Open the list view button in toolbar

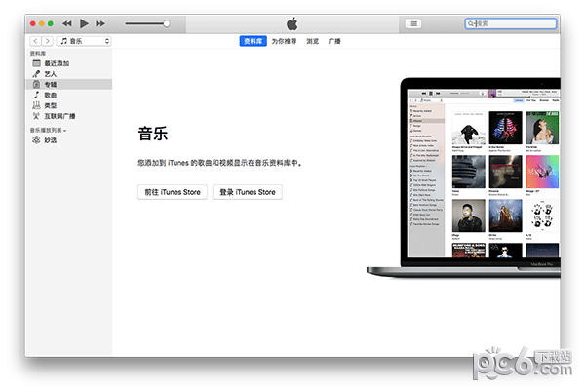click(413, 23)
